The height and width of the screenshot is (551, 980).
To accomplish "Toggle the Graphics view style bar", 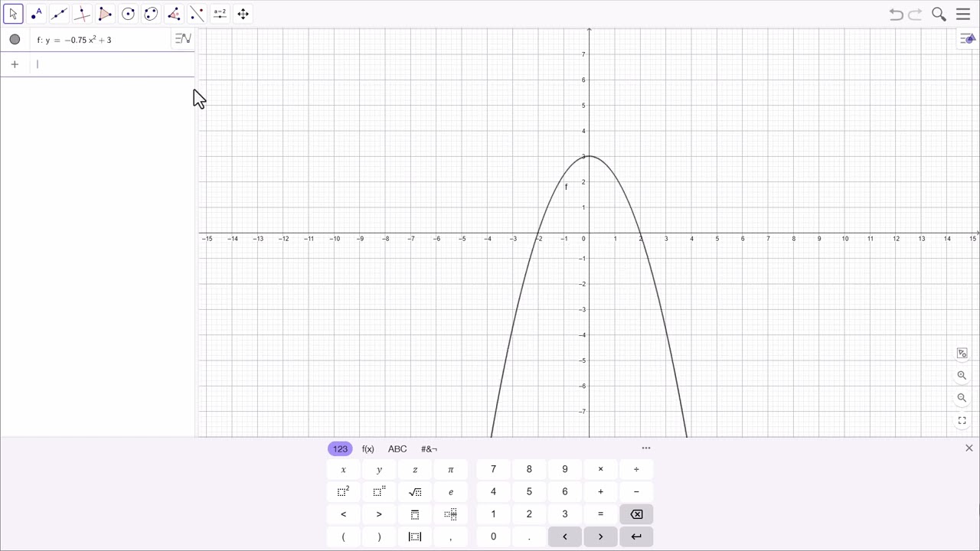I will (x=967, y=39).
